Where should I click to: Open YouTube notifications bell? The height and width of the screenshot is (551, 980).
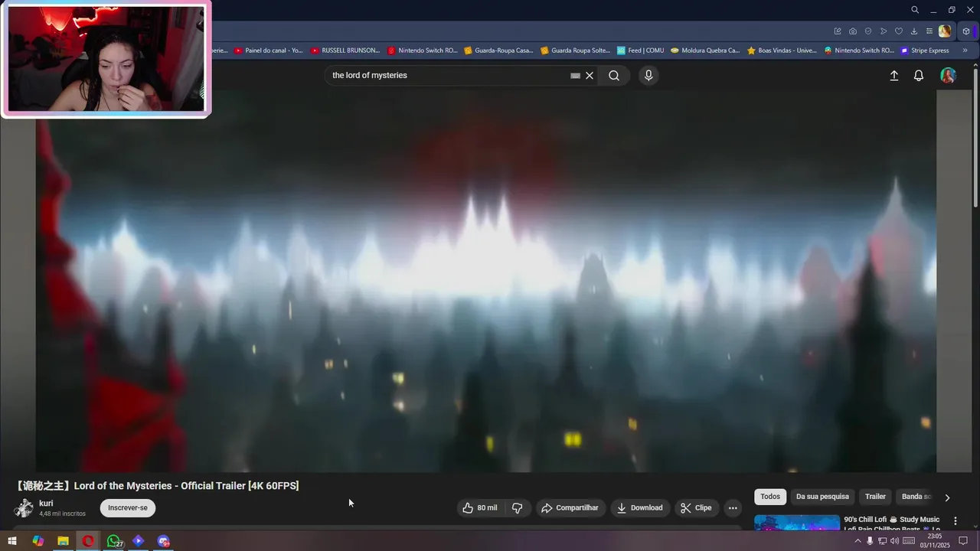coord(919,76)
